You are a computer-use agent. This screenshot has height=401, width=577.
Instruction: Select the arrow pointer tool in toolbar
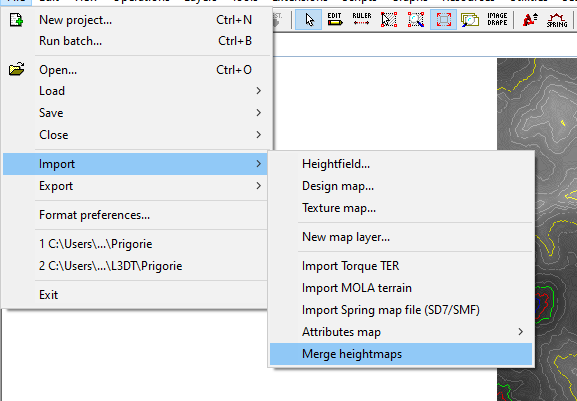tap(308, 19)
